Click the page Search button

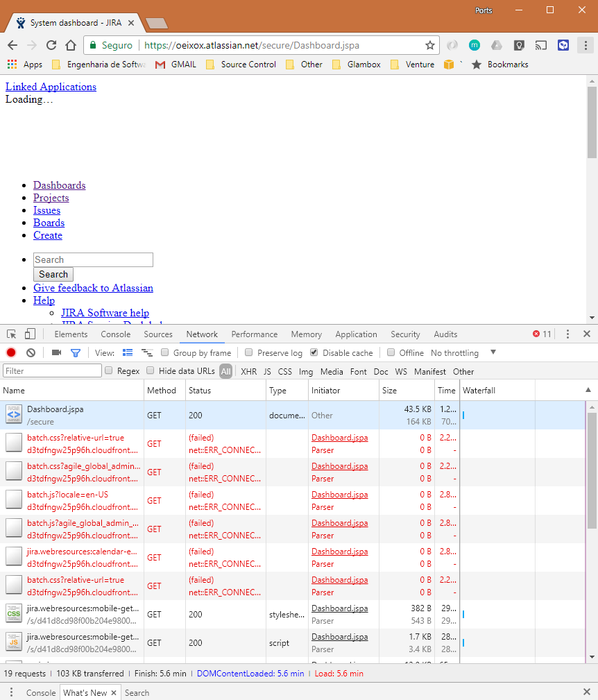point(53,274)
